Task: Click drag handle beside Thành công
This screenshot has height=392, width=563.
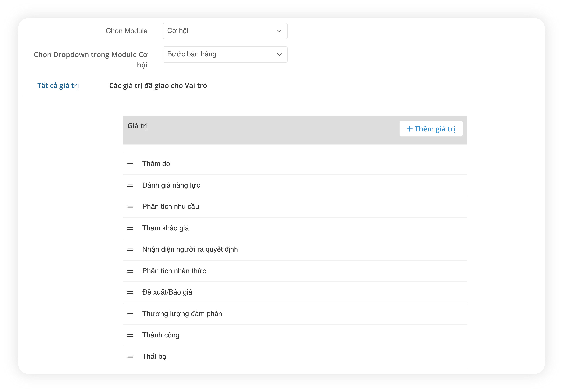Action: 130,335
